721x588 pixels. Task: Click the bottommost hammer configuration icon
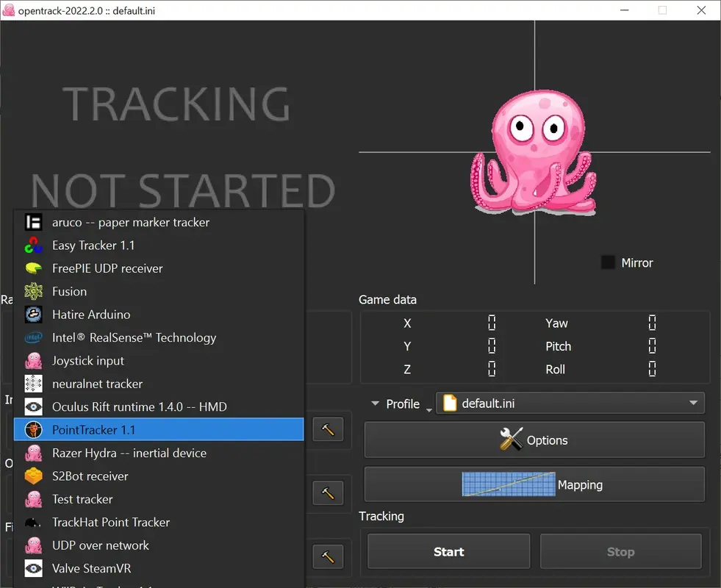tap(328, 556)
